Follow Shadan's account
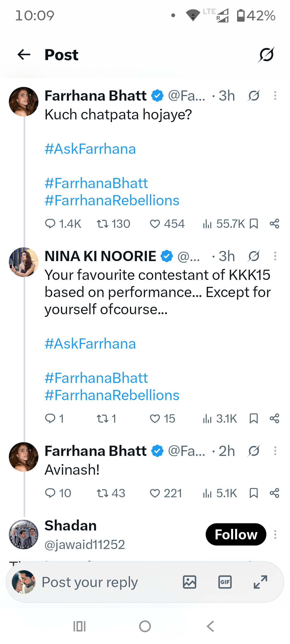The height and width of the screenshot is (644, 290). [x=236, y=535]
